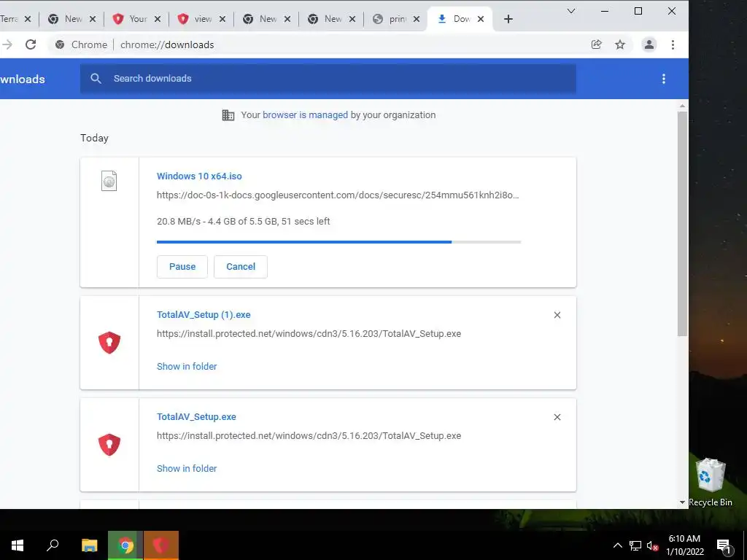Close the 'Your' tab

[x=158, y=19]
